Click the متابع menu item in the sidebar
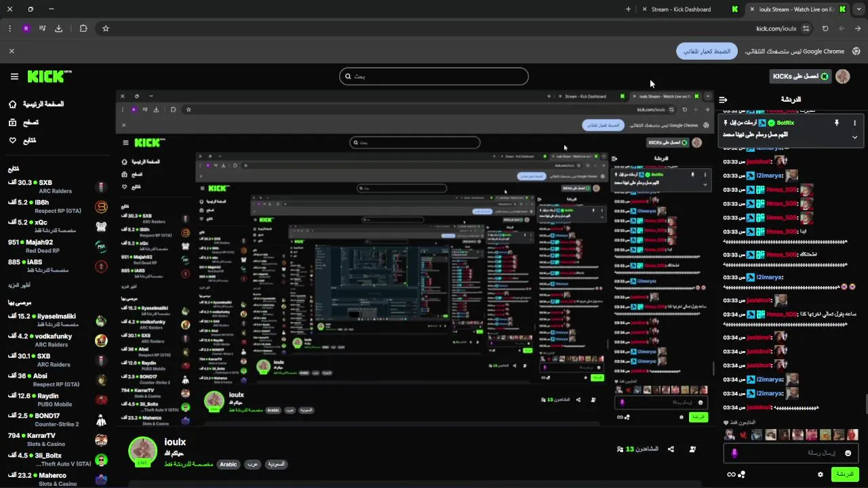 pyautogui.click(x=30, y=140)
